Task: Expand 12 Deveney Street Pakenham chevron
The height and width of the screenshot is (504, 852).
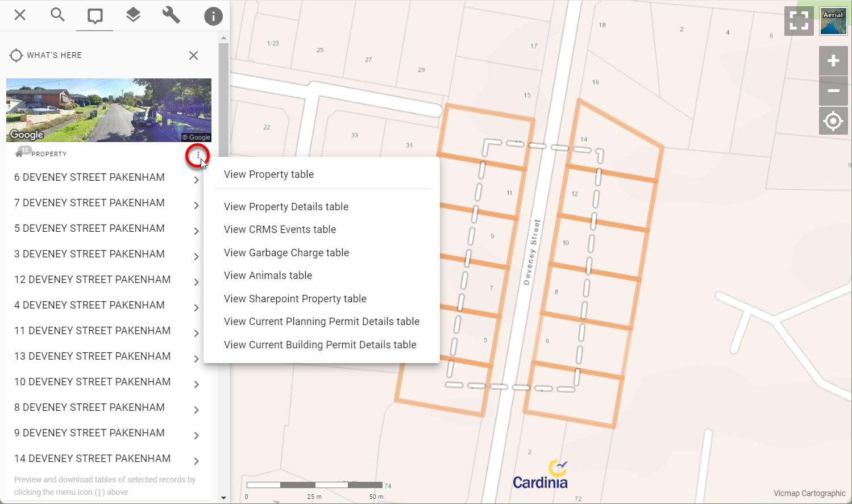Action: pyautogui.click(x=196, y=282)
